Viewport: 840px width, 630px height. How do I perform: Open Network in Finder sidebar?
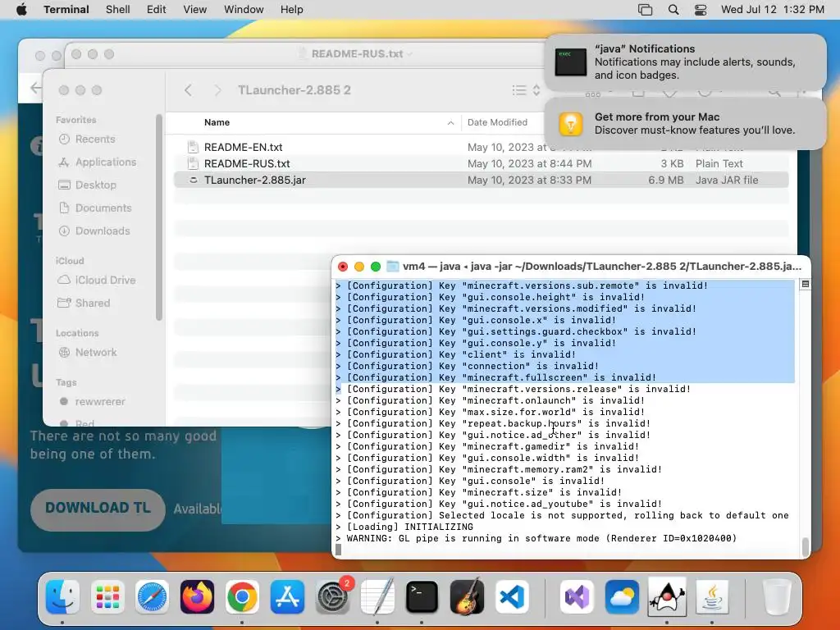pyautogui.click(x=96, y=352)
